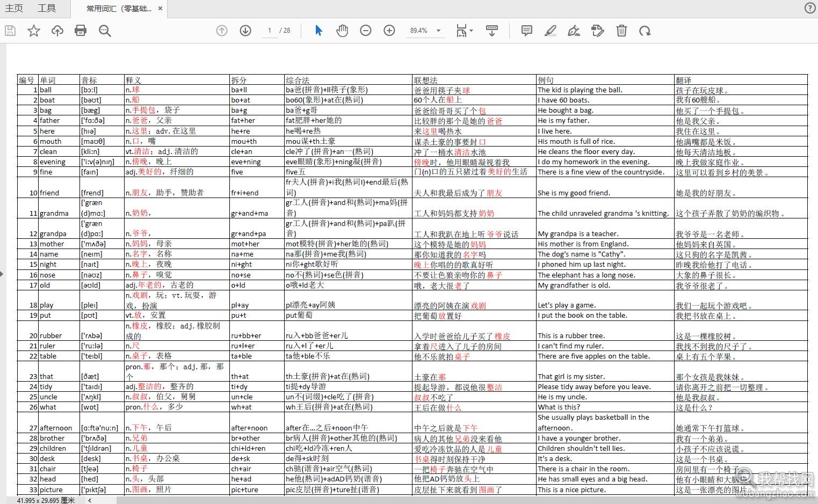Click the page number input field
The image size is (818, 504).
(270, 31)
